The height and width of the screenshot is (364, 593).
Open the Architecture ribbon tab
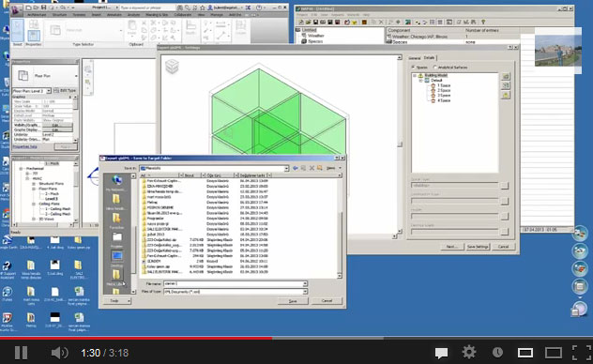(38, 15)
